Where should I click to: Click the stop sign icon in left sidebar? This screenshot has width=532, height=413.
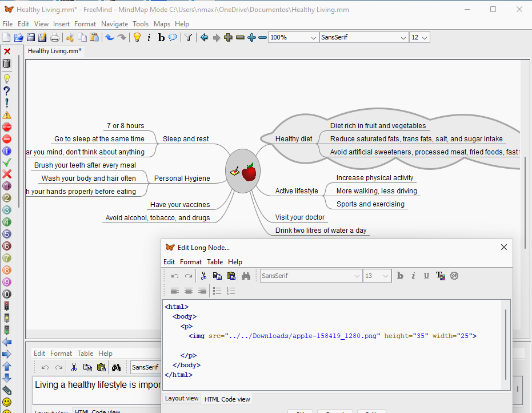[7, 127]
